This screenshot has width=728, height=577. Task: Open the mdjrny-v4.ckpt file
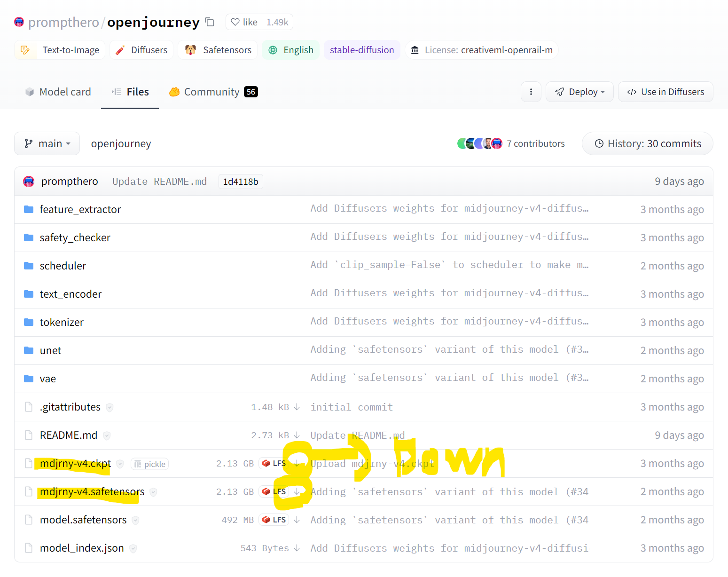click(75, 463)
